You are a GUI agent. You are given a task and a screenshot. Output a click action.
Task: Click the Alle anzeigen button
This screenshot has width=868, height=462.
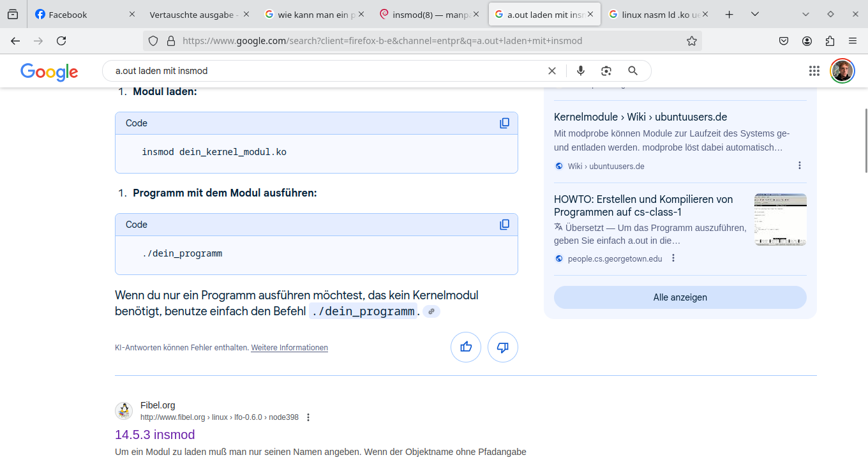(680, 297)
